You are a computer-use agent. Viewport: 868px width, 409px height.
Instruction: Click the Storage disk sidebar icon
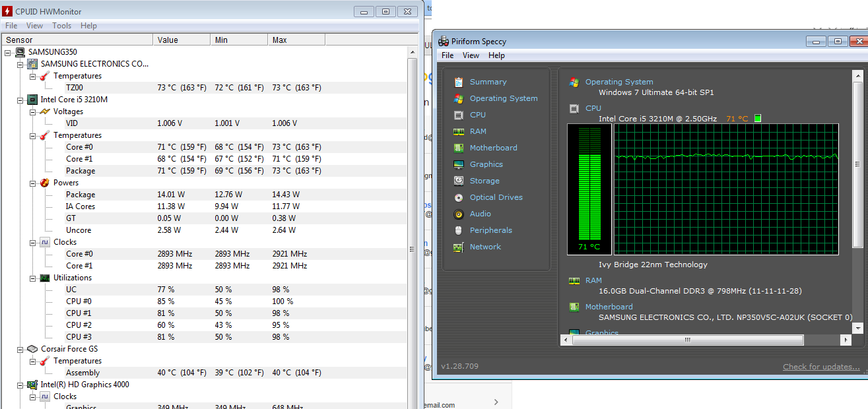pyautogui.click(x=459, y=181)
